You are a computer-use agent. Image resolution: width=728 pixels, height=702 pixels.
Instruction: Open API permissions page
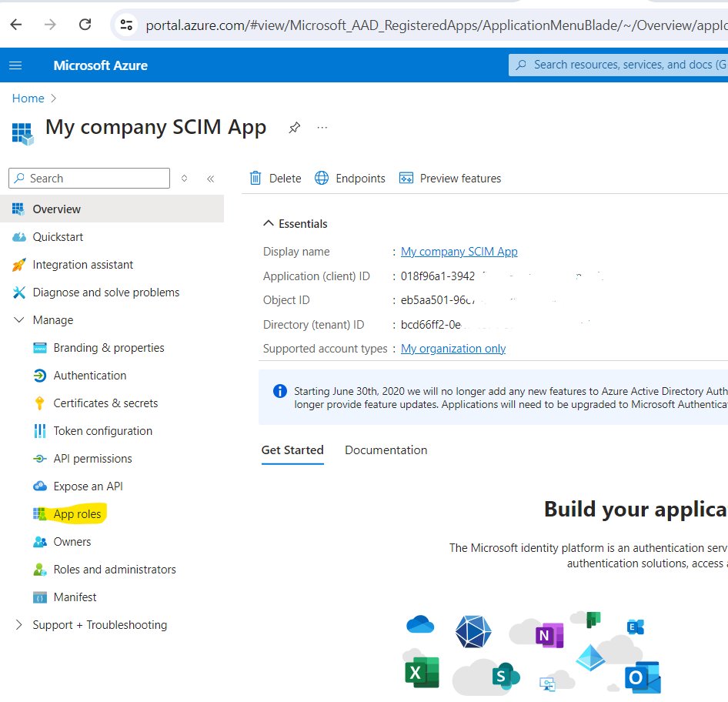pyautogui.click(x=92, y=459)
